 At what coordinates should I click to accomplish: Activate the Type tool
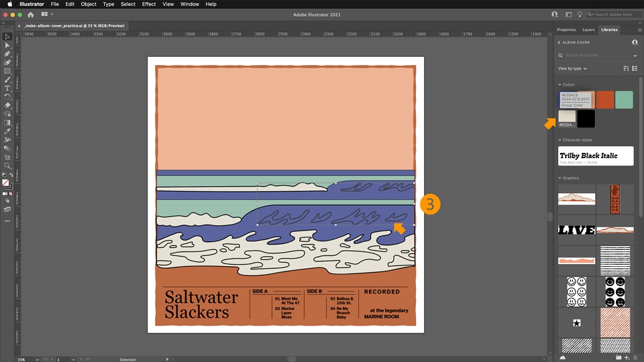coord(7,88)
